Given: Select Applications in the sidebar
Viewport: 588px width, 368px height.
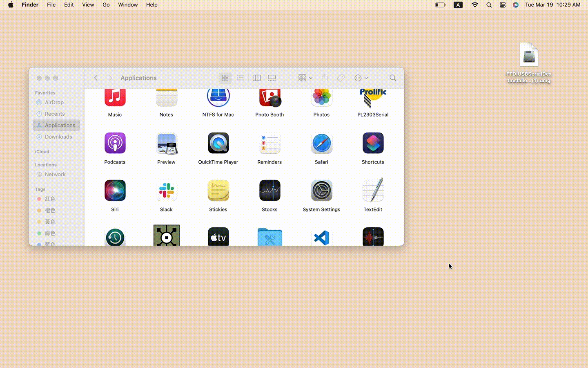Looking at the screenshot, I should [x=56, y=125].
